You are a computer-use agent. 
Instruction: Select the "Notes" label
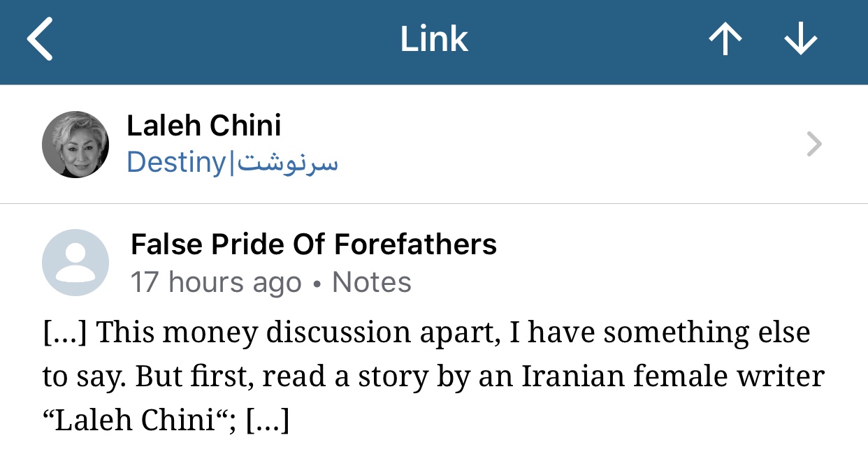tap(372, 283)
